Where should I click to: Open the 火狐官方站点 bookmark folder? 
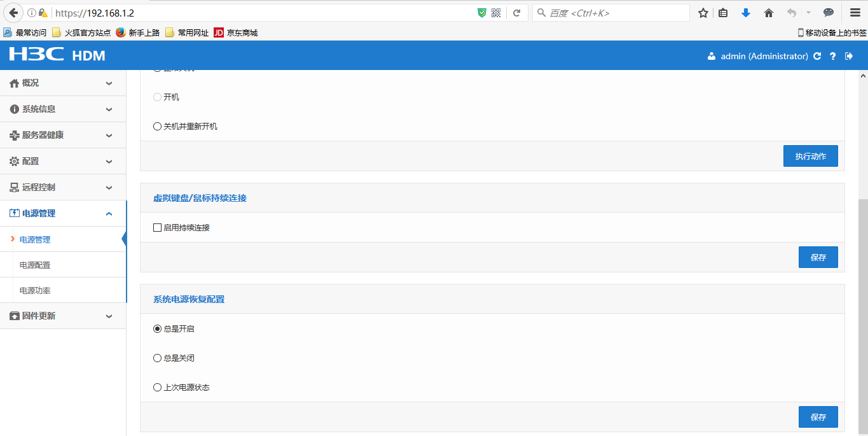tap(81, 32)
